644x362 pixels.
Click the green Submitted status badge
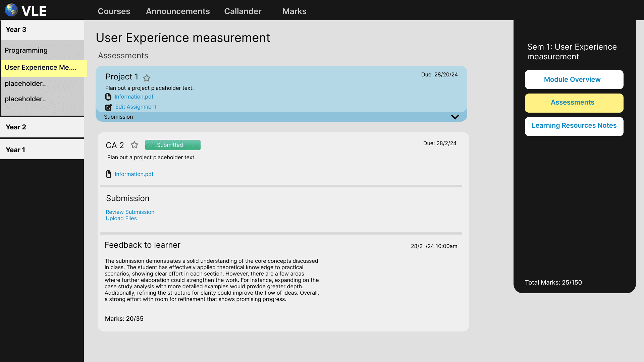pyautogui.click(x=173, y=145)
